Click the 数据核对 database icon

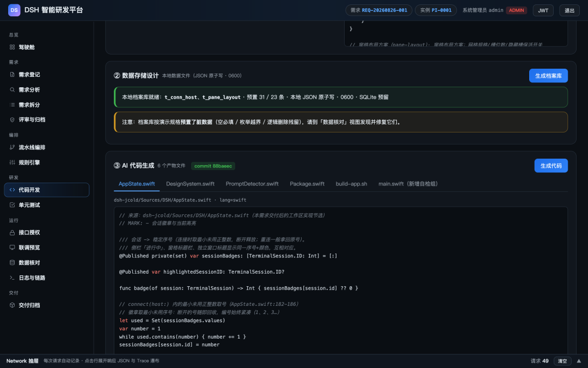[x=12, y=263]
